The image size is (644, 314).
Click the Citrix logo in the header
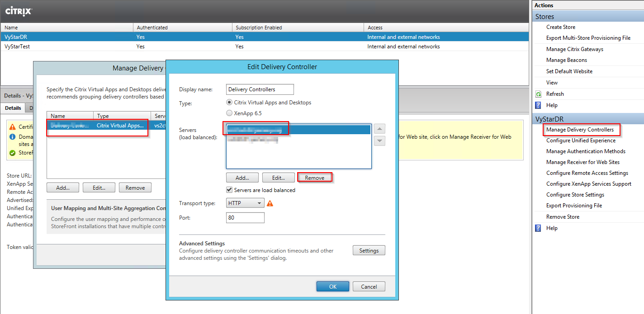[x=19, y=11]
